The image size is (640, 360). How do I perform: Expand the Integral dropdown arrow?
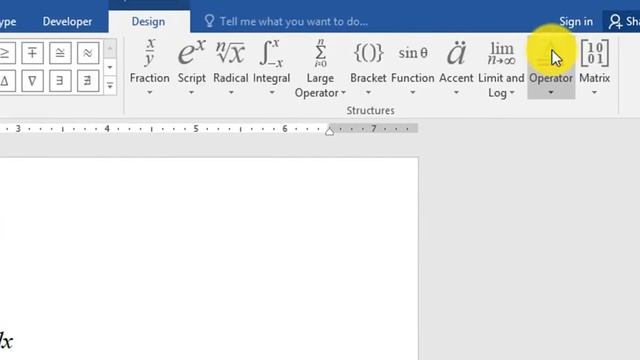tap(272, 93)
